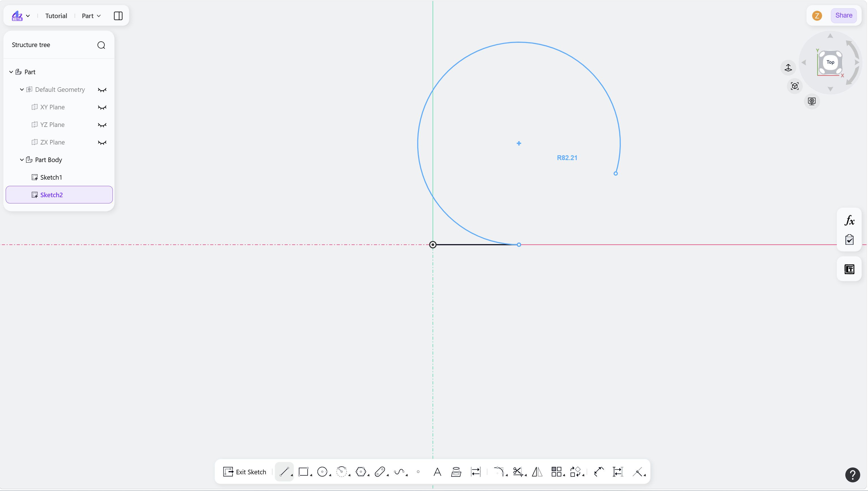
Task: Click the horizontal dimension constraint icon
Action: [x=618, y=471]
